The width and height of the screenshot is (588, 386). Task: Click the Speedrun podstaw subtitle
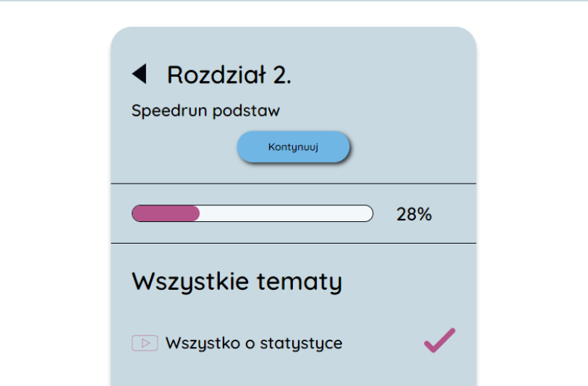(x=205, y=111)
